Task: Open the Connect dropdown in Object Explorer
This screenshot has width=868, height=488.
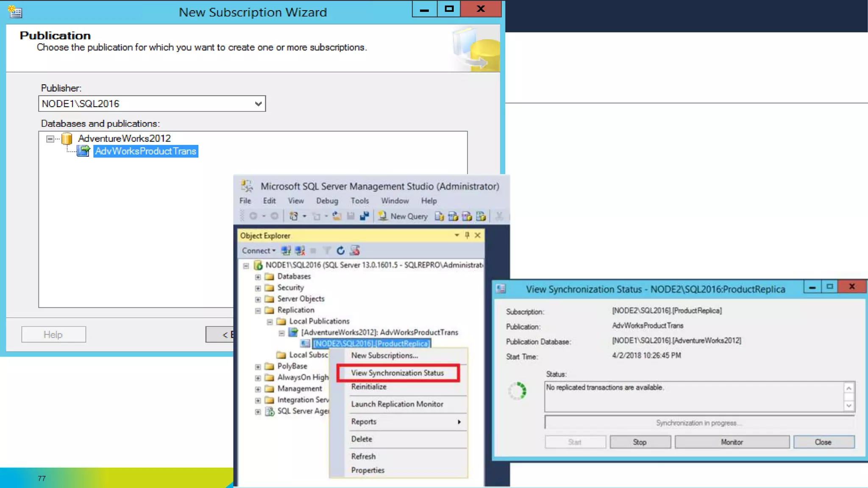Action: point(259,250)
